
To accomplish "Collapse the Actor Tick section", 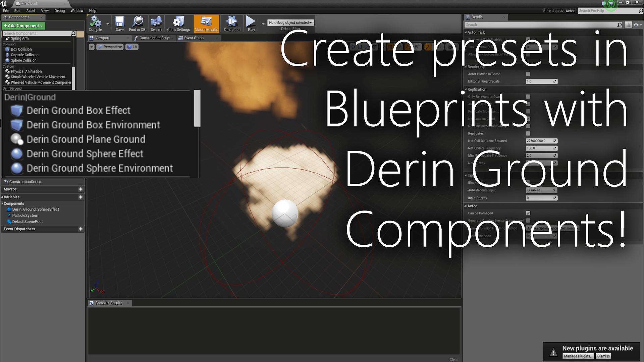I will coord(466,33).
